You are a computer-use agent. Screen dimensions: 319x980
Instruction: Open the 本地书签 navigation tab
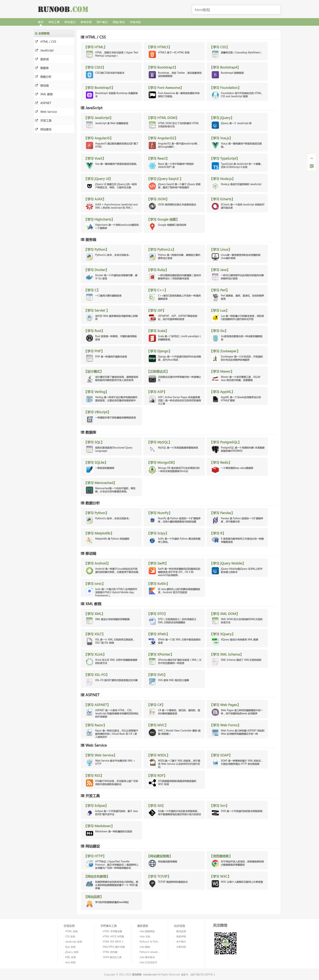tap(135, 22)
